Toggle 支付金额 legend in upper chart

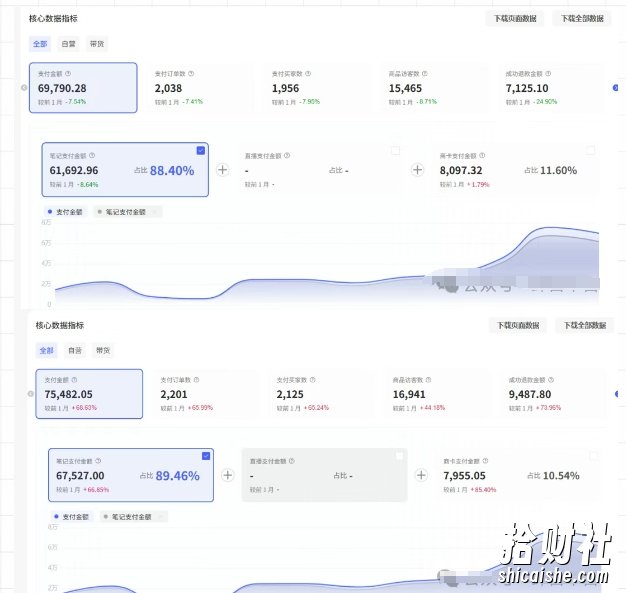[65, 212]
